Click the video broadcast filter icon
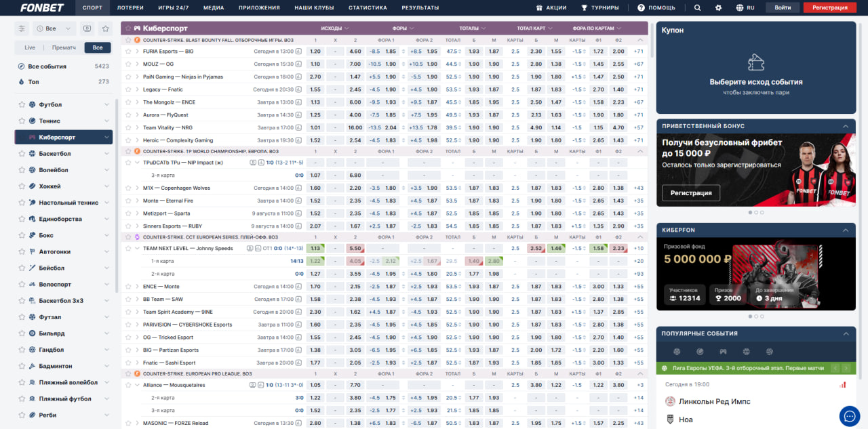The width and height of the screenshot is (868, 429). (87, 28)
